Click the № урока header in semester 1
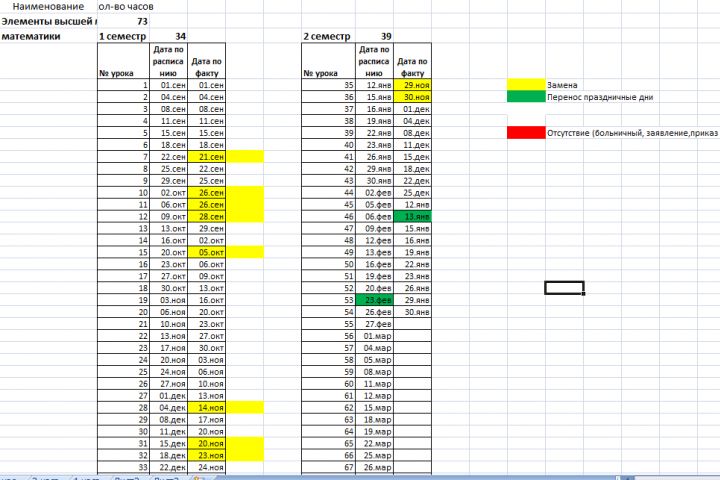 pyautogui.click(x=124, y=61)
